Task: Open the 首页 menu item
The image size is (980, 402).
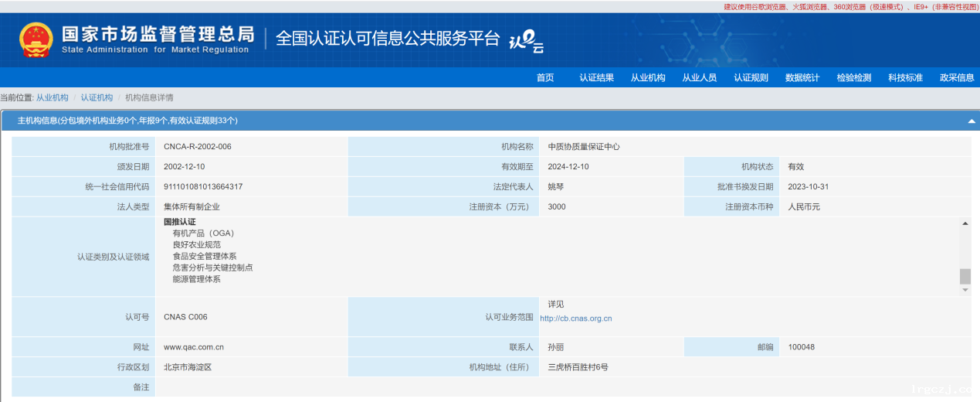Action: coord(545,77)
